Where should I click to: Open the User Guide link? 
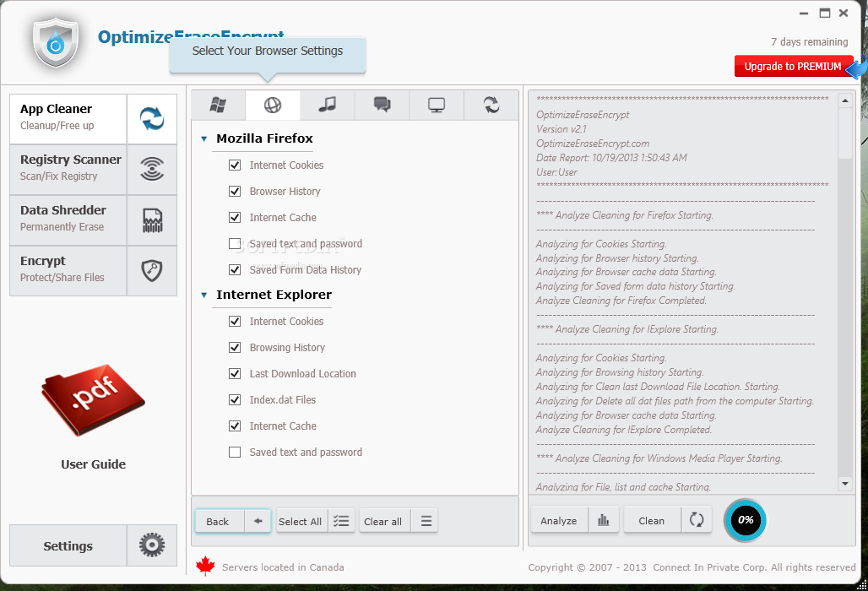(x=93, y=464)
